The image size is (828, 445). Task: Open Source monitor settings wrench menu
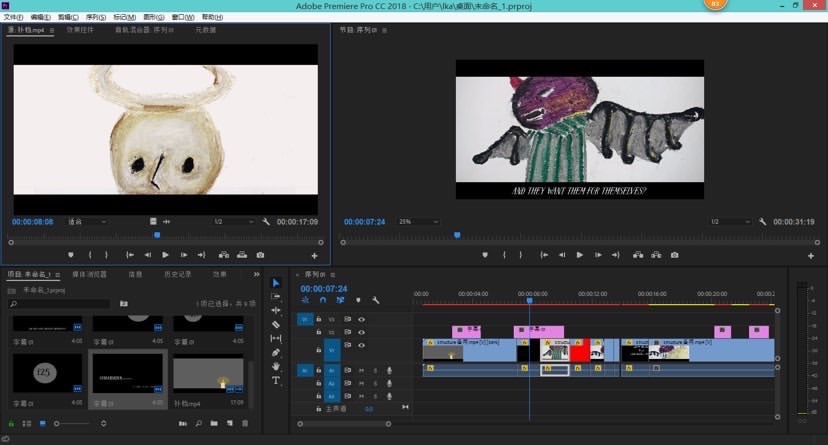(266, 222)
